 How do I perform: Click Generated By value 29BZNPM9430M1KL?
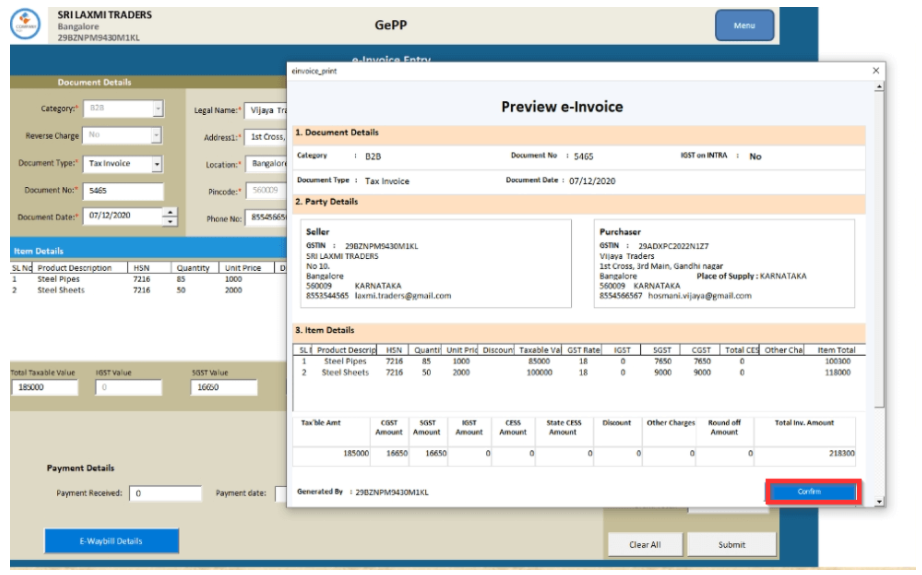pyautogui.click(x=392, y=492)
